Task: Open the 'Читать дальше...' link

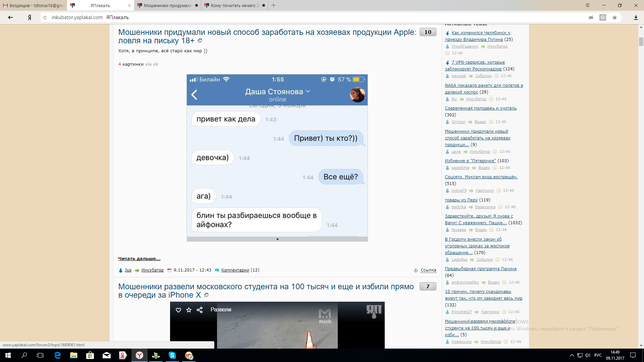Action: [x=139, y=259]
